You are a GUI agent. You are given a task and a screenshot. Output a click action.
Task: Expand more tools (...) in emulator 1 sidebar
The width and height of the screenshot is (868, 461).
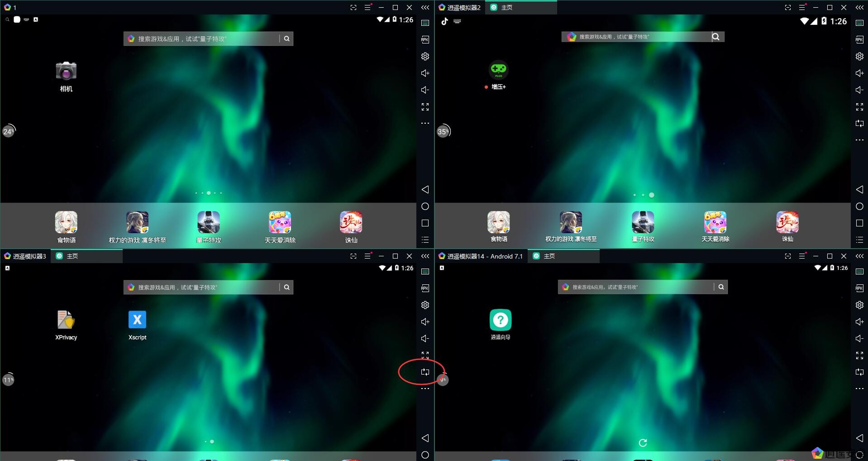click(x=425, y=123)
